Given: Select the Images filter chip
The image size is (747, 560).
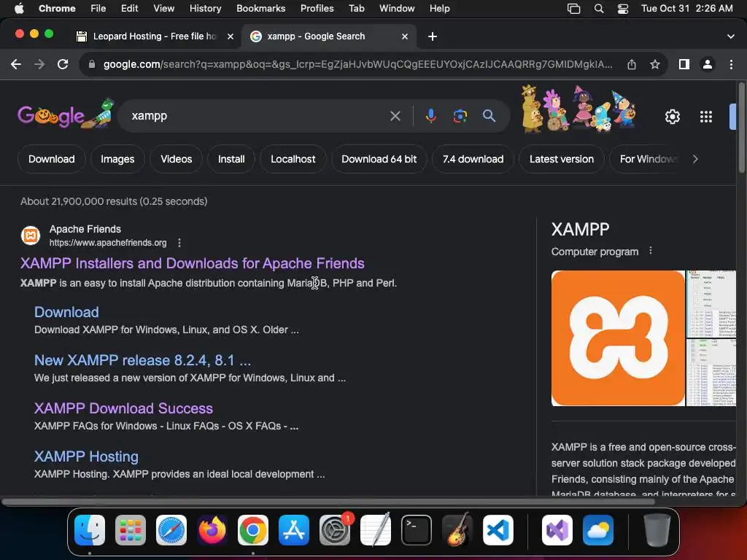Looking at the screenshot, I should [x=117, y=159].
